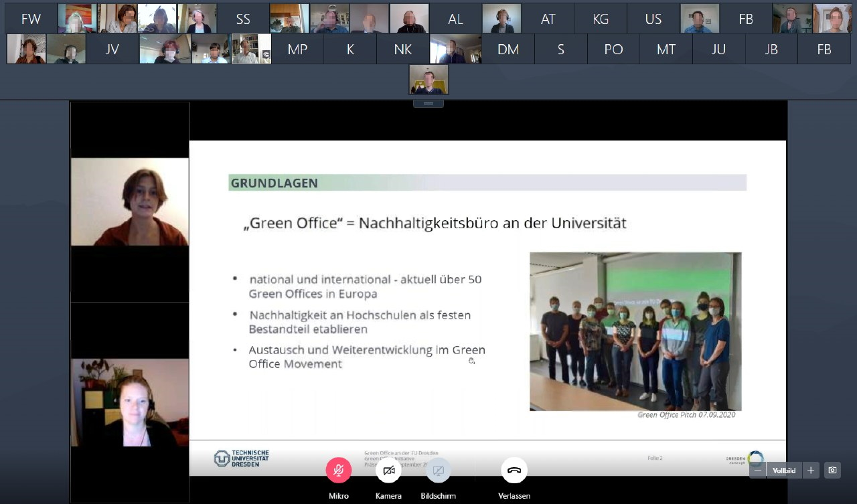Expand the presenter video on the left
The image size is (857, 504).
[x=129, y=202]
